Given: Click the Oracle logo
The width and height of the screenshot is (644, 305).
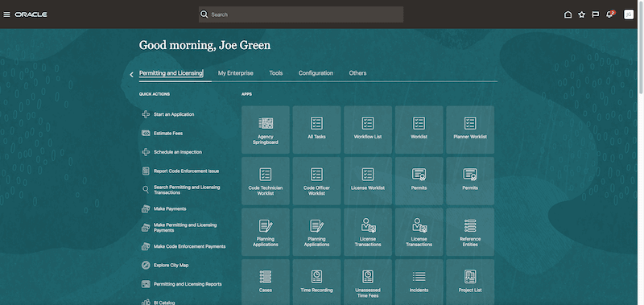Looking at the screenshot, I should point(31,14).
